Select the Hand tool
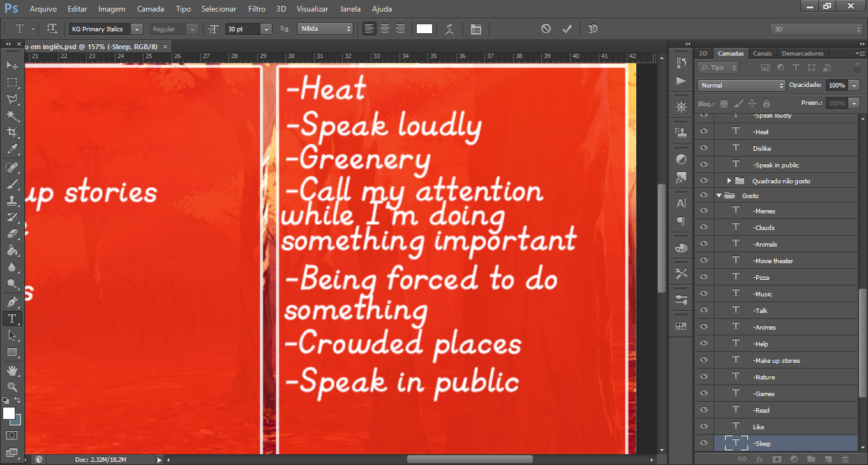Image resolution: width=868 pixels, height=465 pixels. [12, 370]
